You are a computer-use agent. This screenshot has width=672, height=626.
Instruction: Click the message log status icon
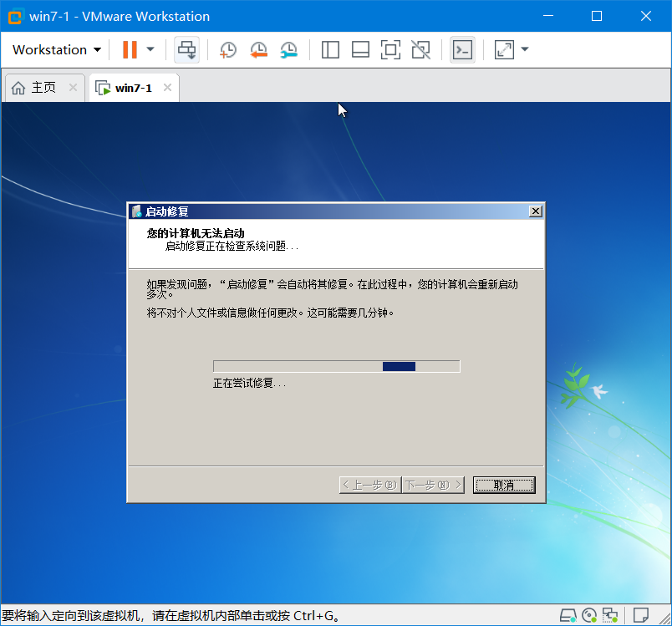[640, 615]
